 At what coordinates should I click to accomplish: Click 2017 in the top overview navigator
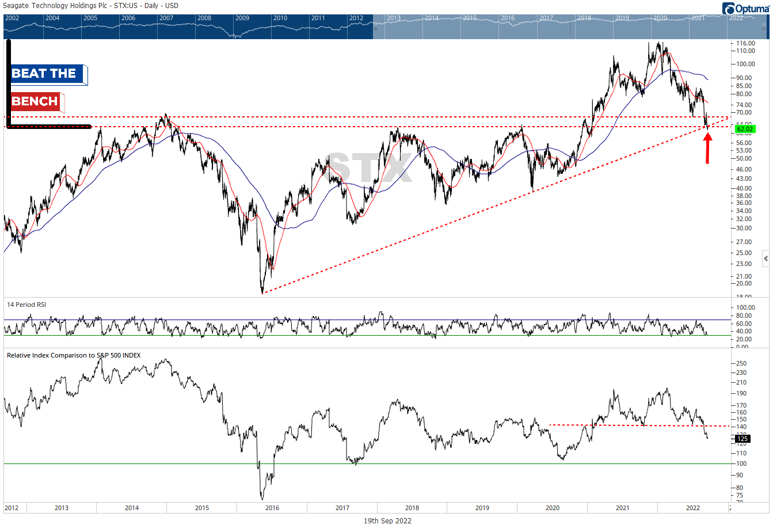546,18
